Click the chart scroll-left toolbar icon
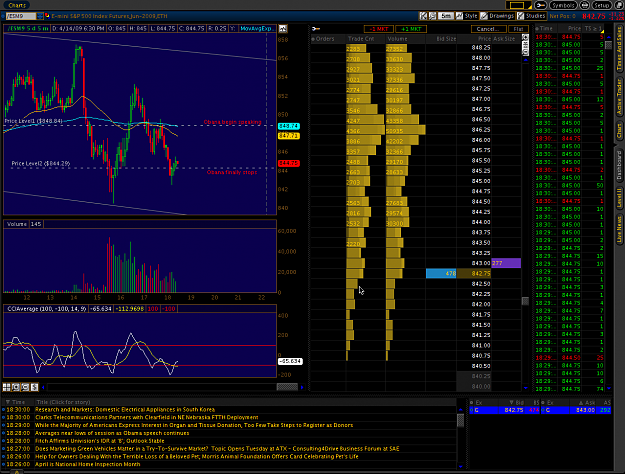 tap(423, 16)
